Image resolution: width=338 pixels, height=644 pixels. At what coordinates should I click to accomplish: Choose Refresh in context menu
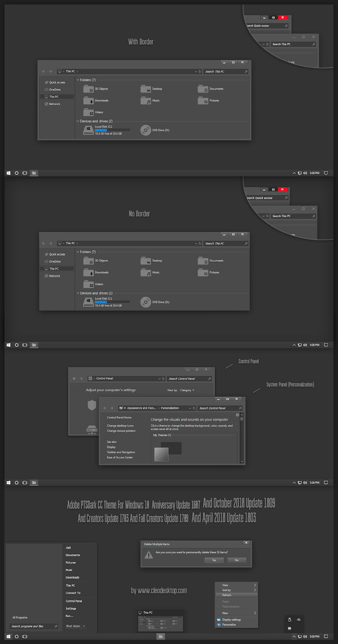pyautogui.click(x=236, y=595)
